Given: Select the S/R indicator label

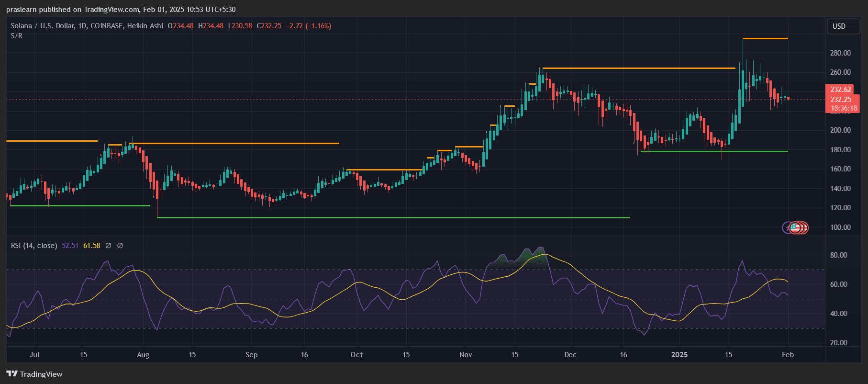Looking at the screenshot, I should tap(17, 36).
